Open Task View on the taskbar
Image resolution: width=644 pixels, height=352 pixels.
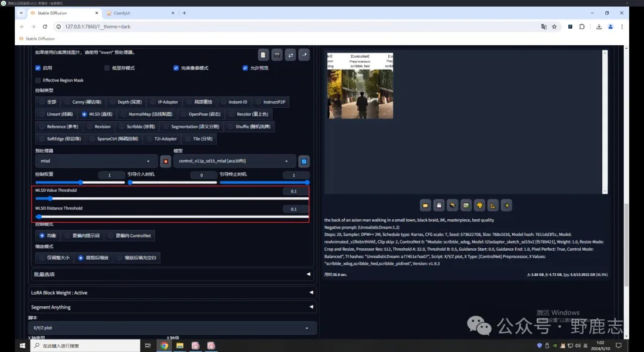click(148, 346)
